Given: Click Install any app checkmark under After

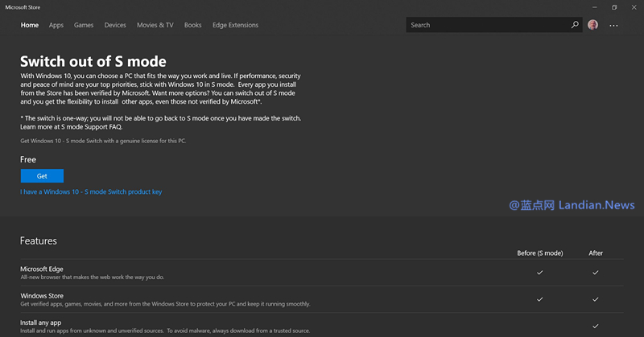Looking at the screenshot, I should point(596,326).
